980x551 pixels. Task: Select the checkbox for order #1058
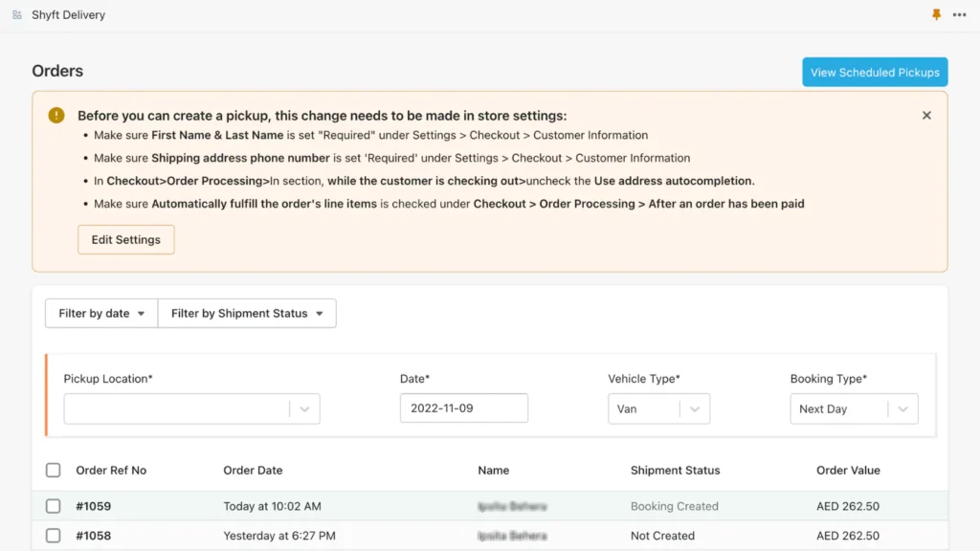point(54,536)
